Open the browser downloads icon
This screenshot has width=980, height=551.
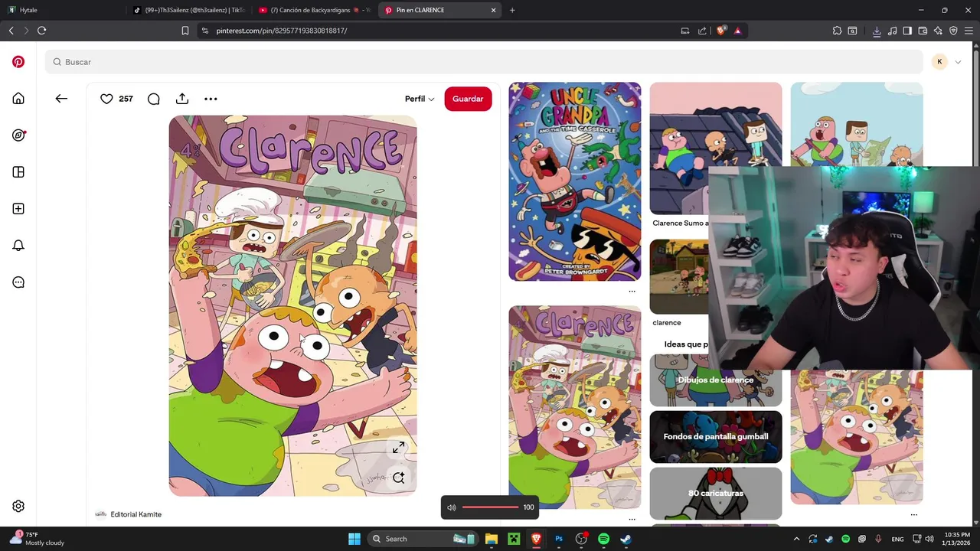coord(877,31)
